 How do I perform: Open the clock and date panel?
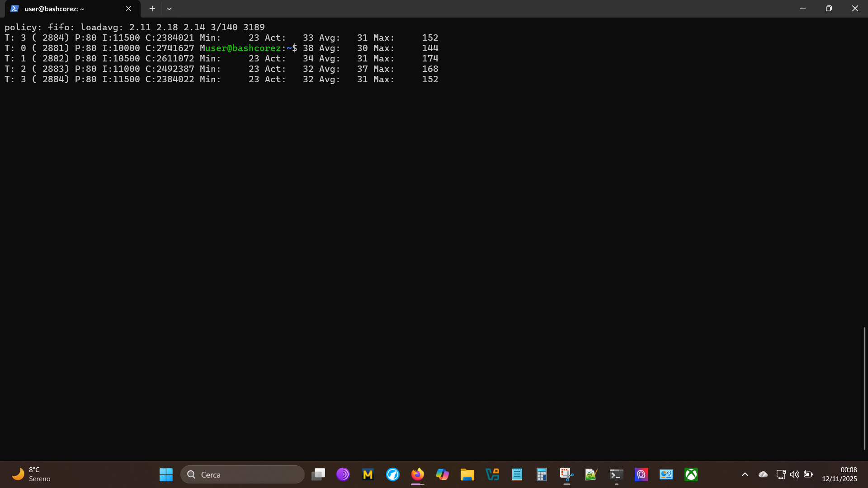click(839, 474)
